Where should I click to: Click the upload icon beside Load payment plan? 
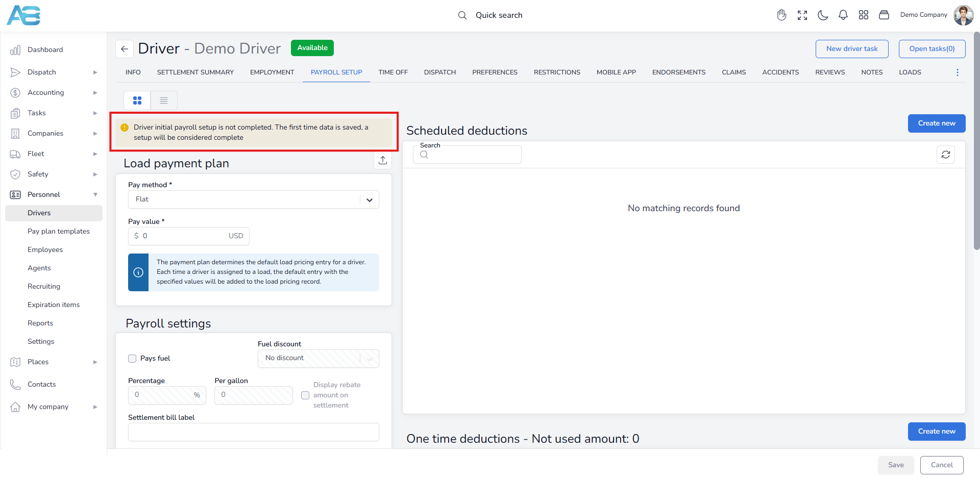(x=383, y=160)
